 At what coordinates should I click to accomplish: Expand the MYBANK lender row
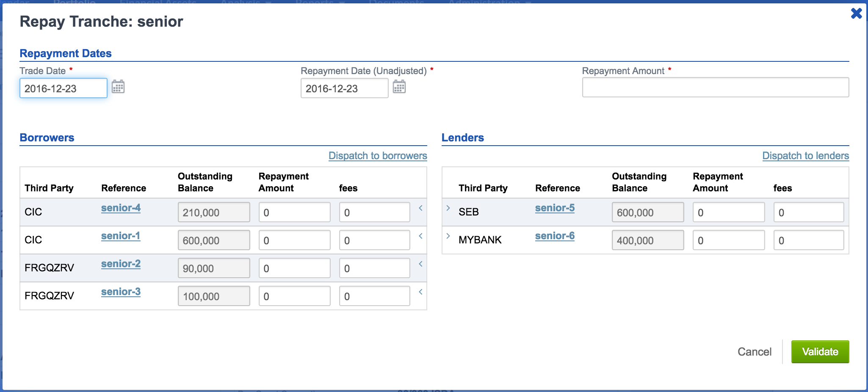pos(448,236)
